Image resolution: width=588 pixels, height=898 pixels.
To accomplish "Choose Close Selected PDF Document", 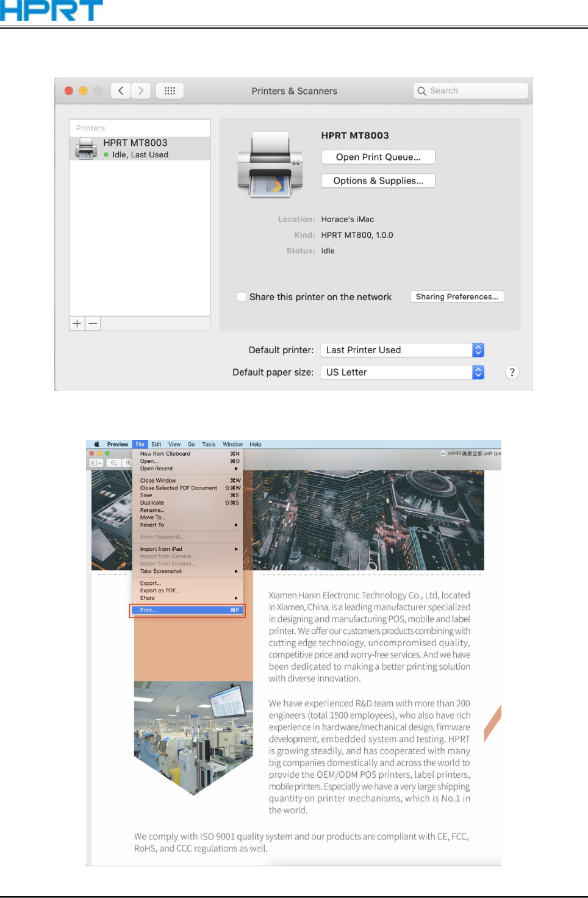I will click(189, 488).
